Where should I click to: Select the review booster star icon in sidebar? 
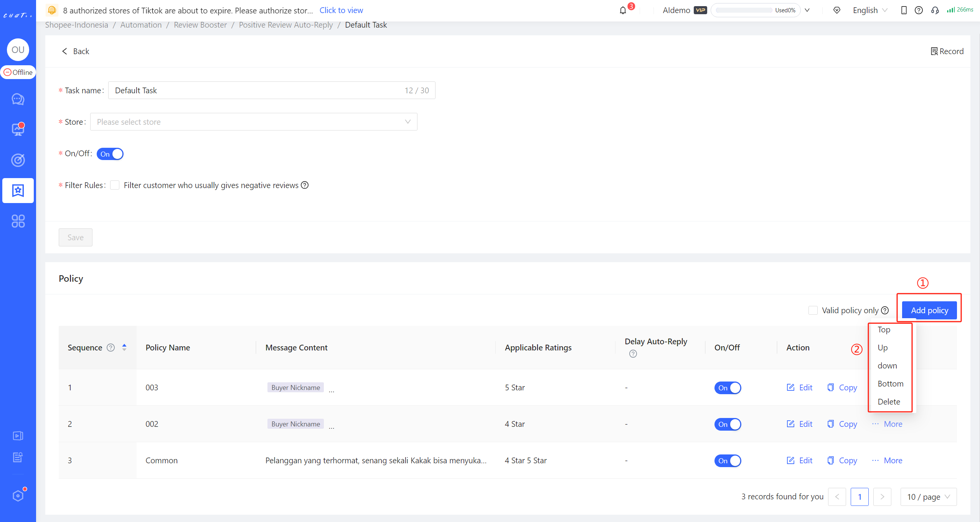(18, 190)
